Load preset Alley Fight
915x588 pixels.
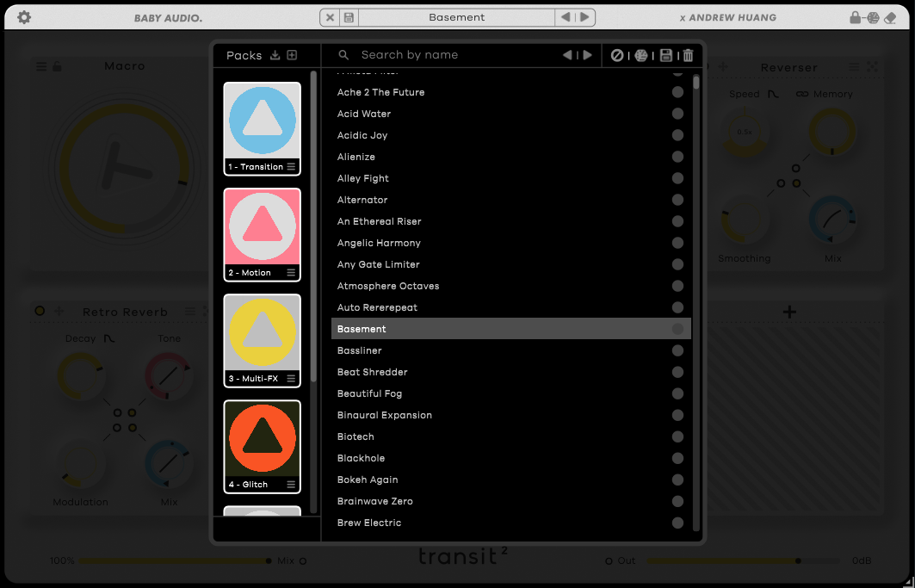point(510,178)
